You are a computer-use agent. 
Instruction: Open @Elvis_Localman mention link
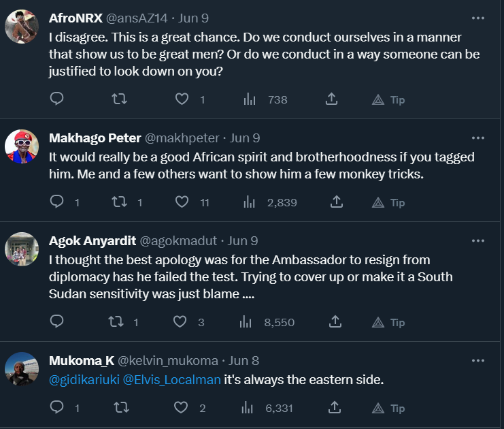[172, 379]
